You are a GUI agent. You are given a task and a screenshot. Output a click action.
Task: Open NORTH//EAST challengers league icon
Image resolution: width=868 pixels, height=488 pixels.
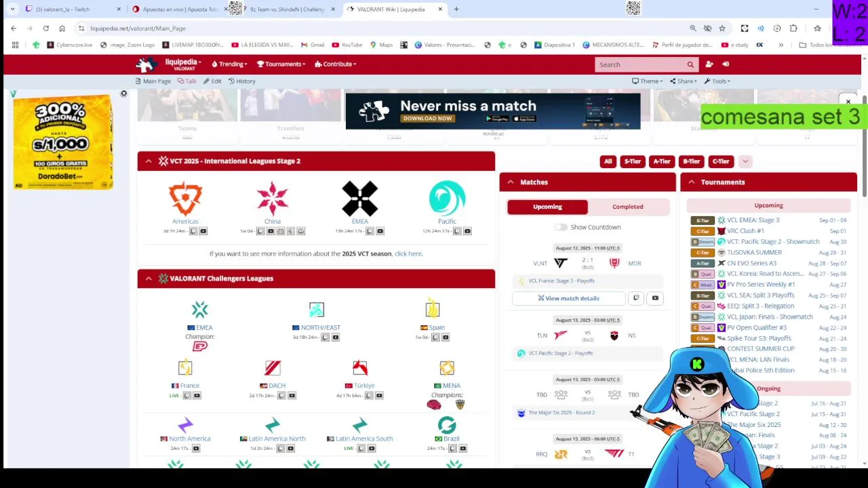[x=316, y=310]
